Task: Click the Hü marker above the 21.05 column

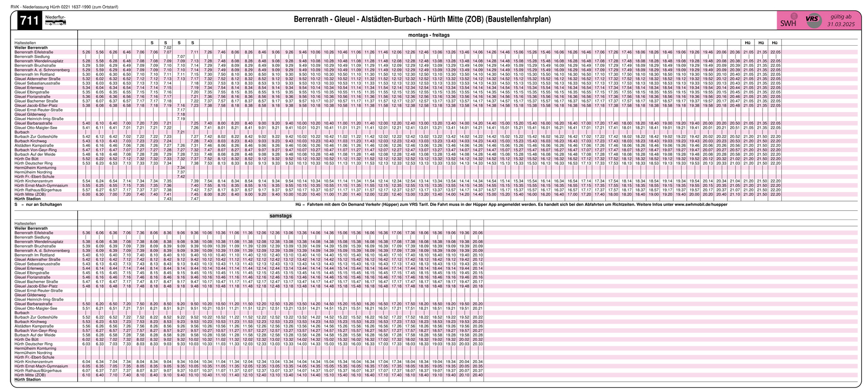Action: 748,43
